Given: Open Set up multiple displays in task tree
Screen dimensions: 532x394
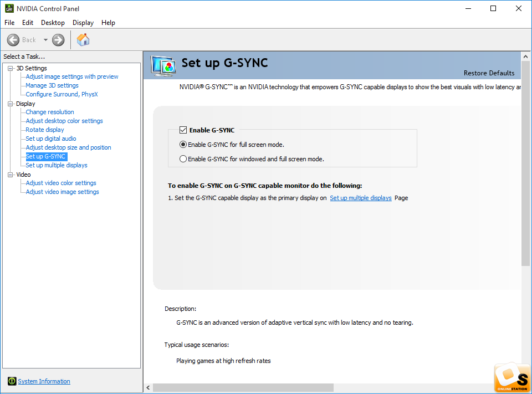Looking at the screenshot, I should (x=57, y=165).
